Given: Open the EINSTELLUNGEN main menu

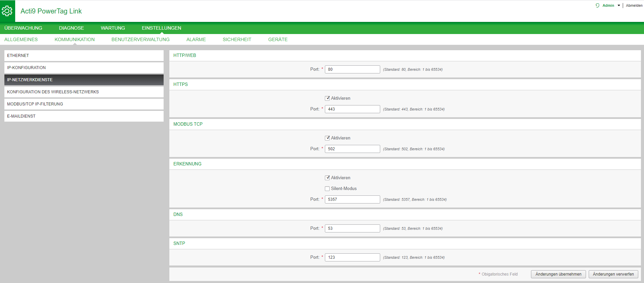Looking at the screenshot, I should tap(162, 28).
